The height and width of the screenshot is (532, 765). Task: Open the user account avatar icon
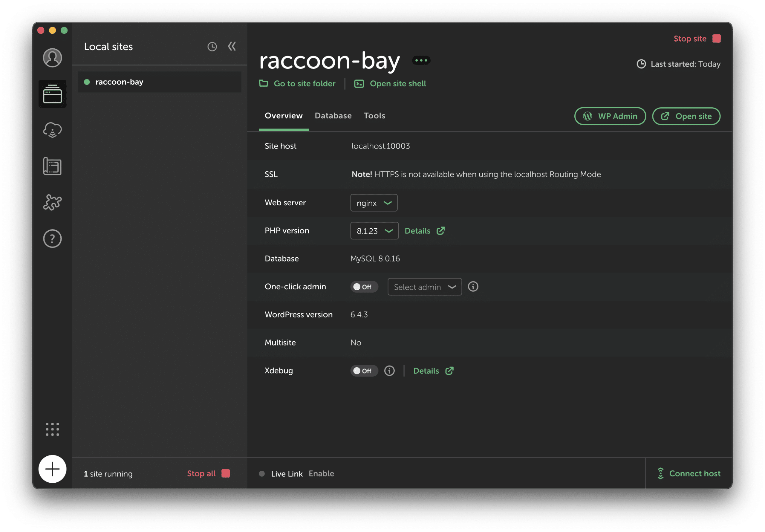pyautogui.click(x=52, y=58)
